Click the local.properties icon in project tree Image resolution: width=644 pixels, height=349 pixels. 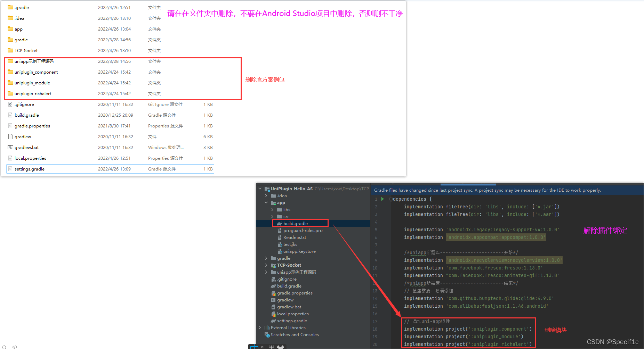pyautogui.click(x=273, y=314)
